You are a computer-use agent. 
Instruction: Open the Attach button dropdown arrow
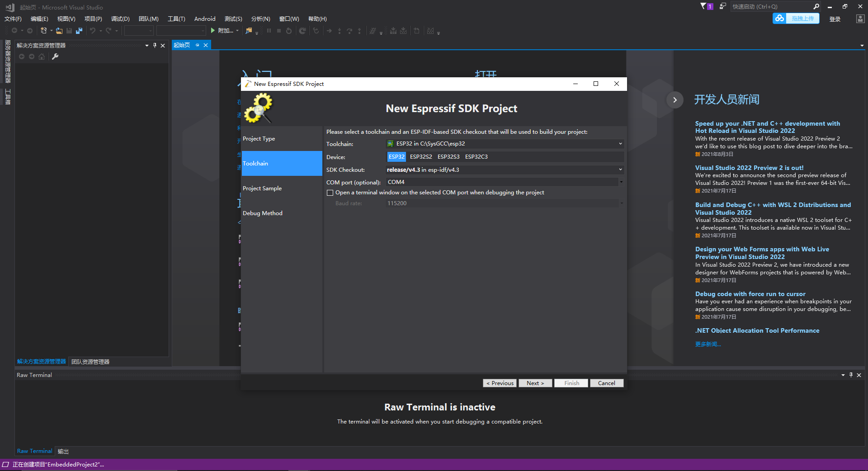(x=237, y=31)
